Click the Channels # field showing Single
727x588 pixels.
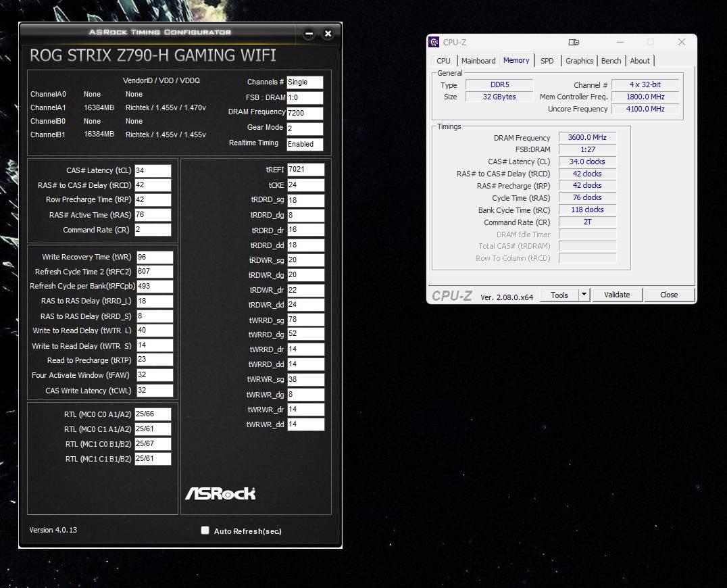[x=305, y=82]
